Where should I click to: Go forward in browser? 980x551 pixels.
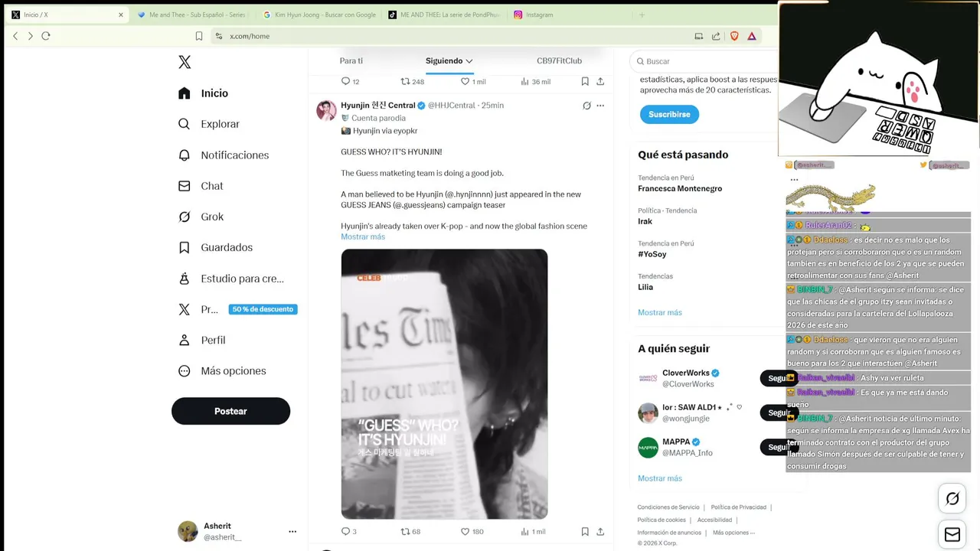[31, 36]
